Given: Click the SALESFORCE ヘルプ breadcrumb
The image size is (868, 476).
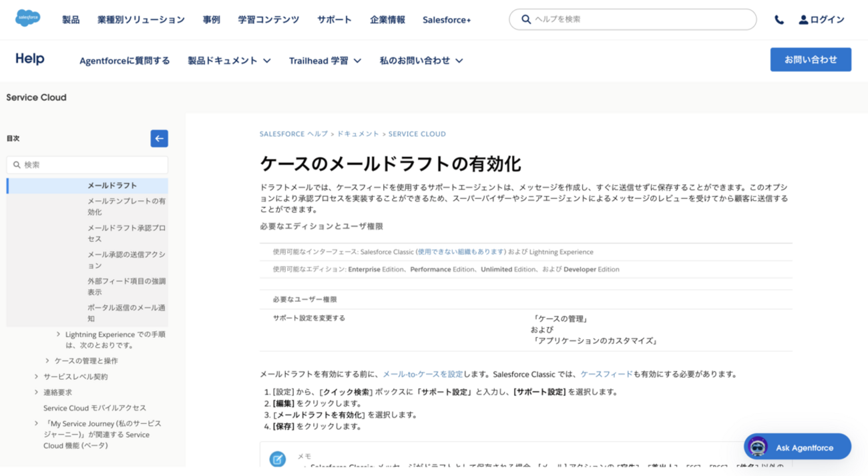Looking at the screenshot, I should [x=294, y=134].
